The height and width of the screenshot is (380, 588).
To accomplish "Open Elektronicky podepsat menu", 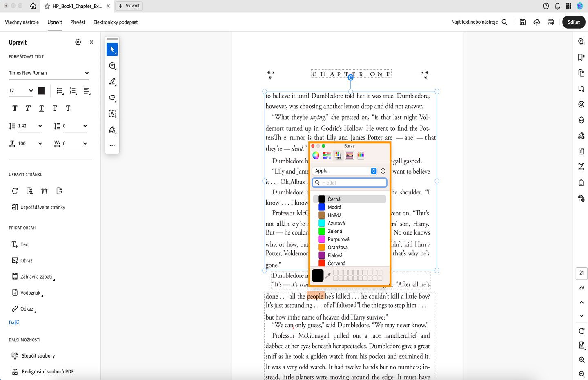I will [116, 22].
